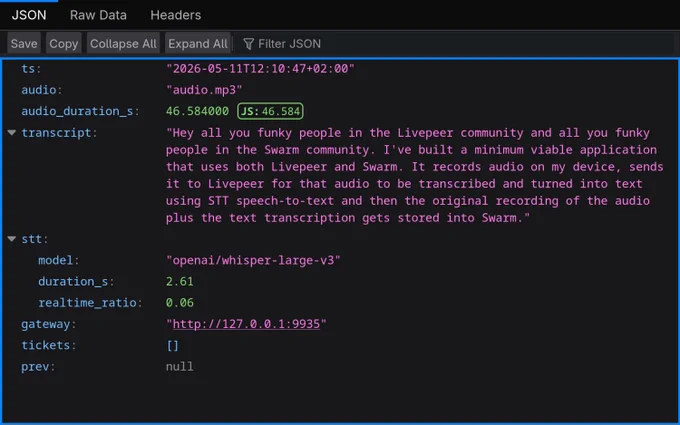Select the ts key label
Screen dimensions: 680x425
pos(30,69)
